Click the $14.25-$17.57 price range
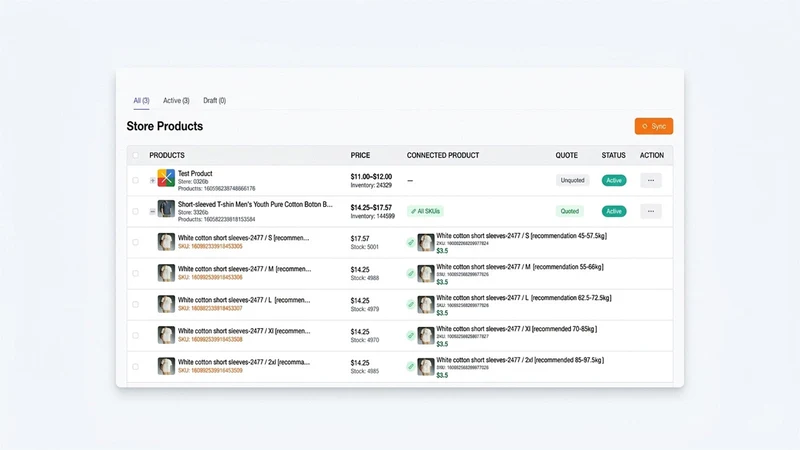This screenshot has width=800, height=450. (371, 208)
